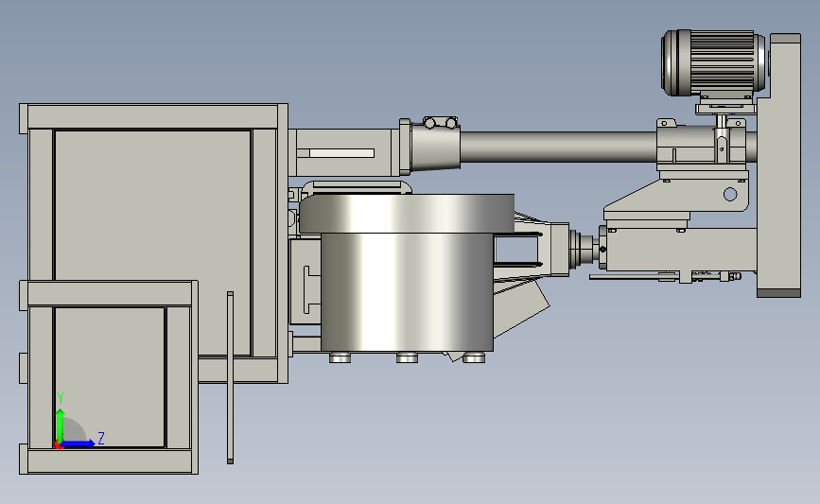Click the red origin point of the triad

[x=58, y=445]
